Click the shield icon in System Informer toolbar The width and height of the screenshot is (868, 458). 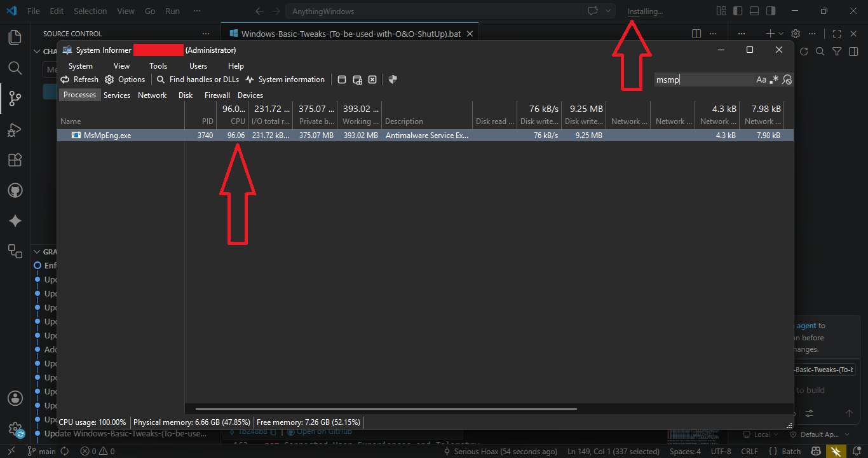(393, 80)
